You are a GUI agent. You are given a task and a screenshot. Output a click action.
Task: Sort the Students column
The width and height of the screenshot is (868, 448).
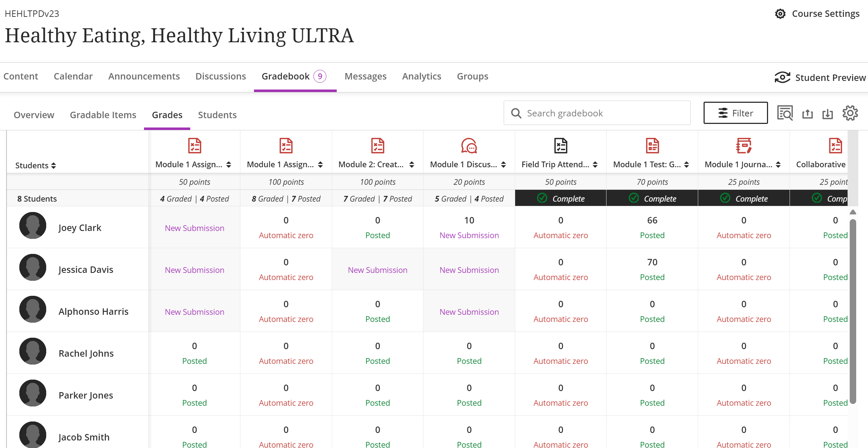coord(53,165)
